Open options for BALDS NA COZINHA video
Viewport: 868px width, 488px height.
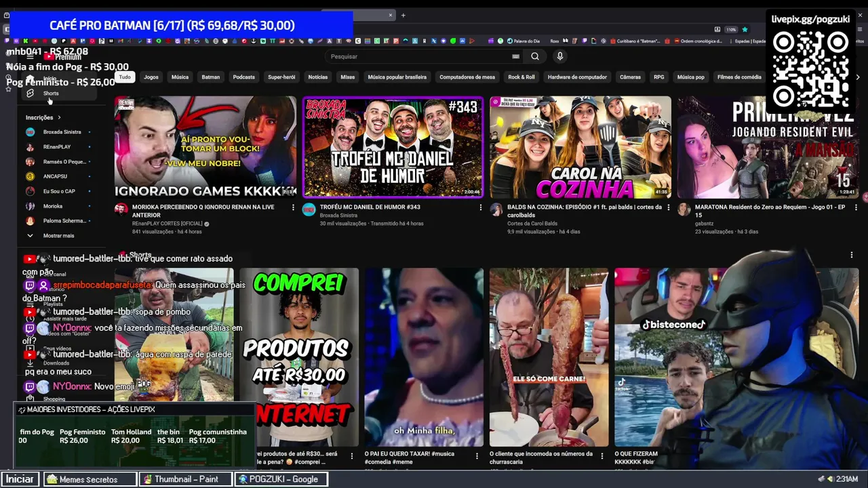(669, 207)
